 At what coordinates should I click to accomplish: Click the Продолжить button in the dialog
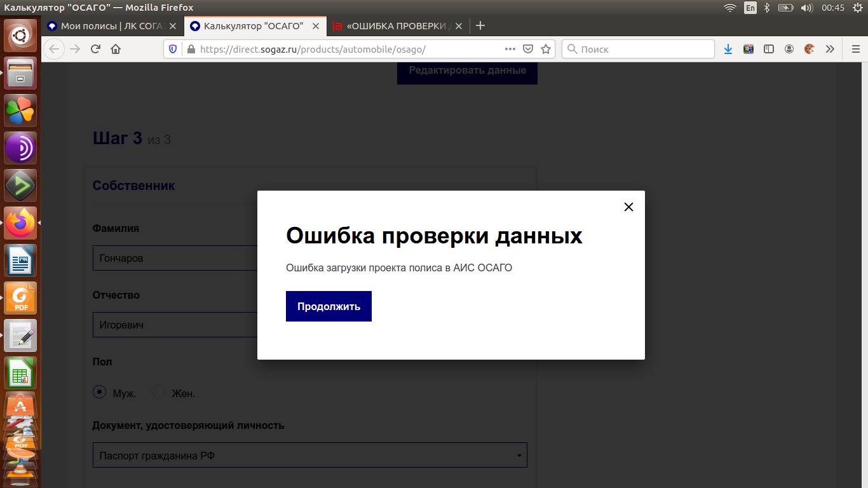329,306
